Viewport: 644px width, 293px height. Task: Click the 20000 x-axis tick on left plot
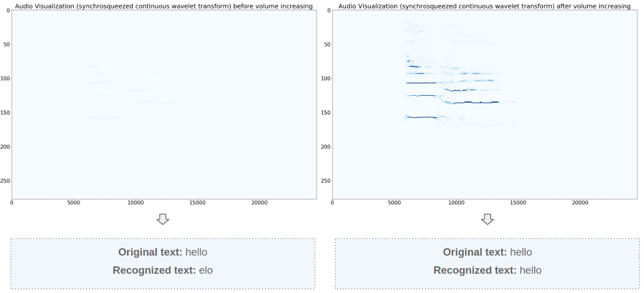click(x=259, y=203)
